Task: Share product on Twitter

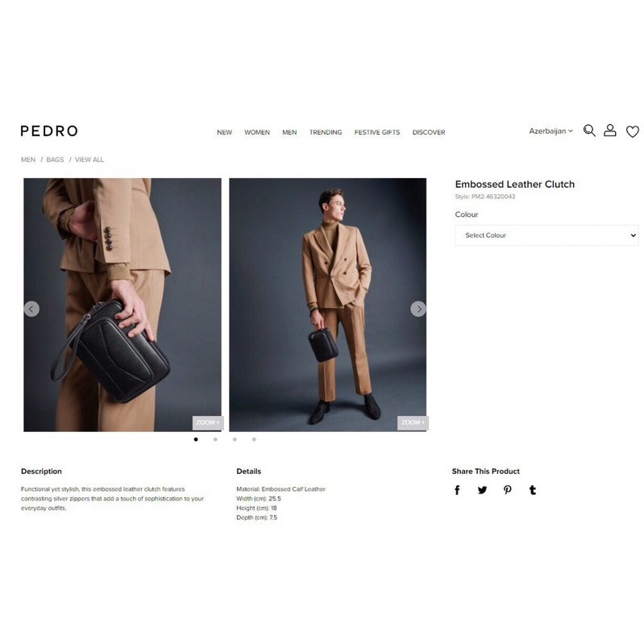Action: pos(483,490)
